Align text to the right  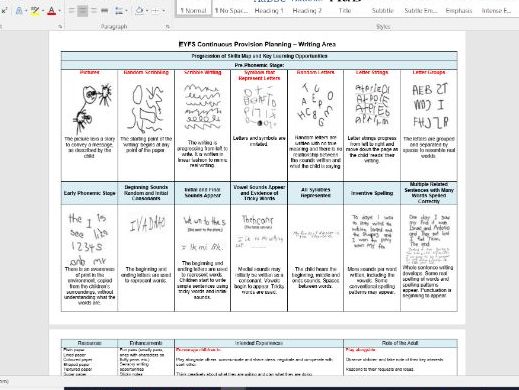pyautogui.click(x=94, y=11)
